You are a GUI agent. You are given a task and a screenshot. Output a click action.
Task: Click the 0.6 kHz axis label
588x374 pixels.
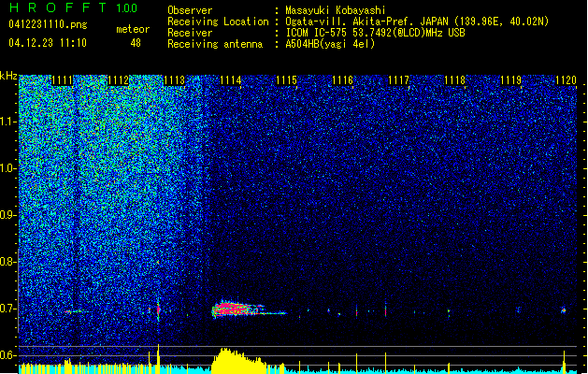pos(8,355)
